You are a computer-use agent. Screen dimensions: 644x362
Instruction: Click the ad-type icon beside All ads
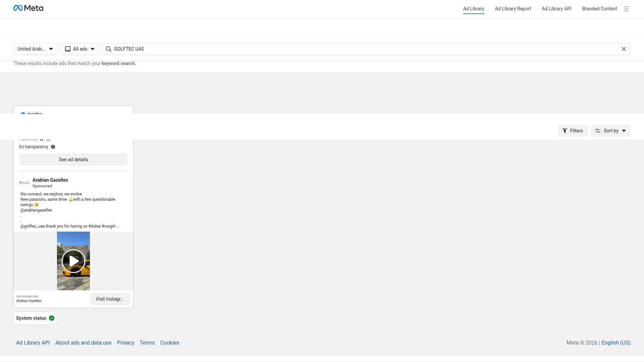pos(68,49)
